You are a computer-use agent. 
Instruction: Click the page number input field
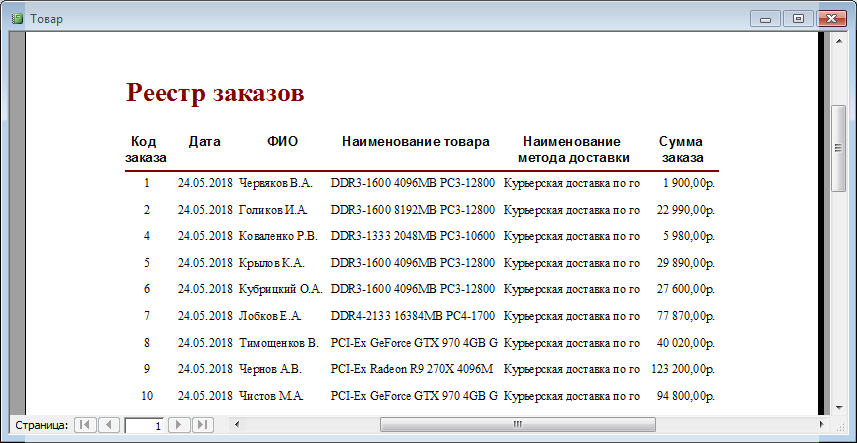pos(144,425)
